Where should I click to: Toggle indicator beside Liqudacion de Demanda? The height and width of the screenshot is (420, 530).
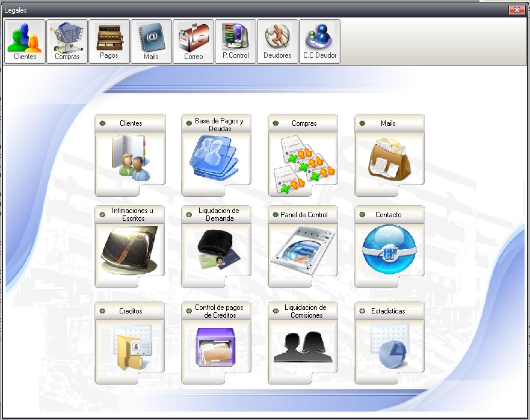coord(189,215)
